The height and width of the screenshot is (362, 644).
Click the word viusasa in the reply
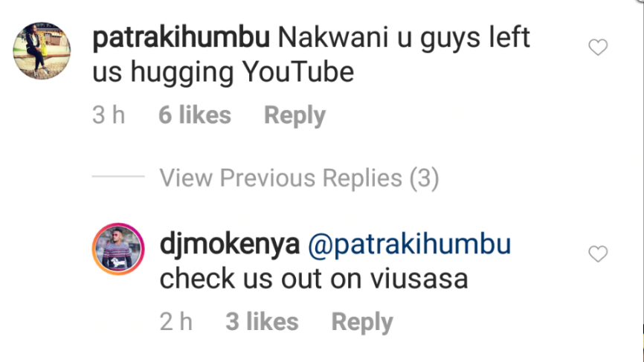(x=419, y=279)
